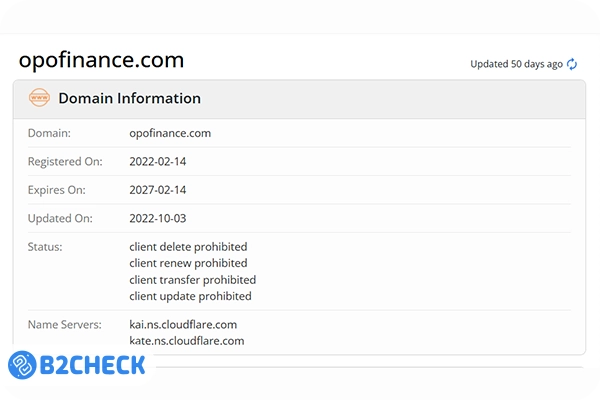
Task: Click the orange WWW globe icon
Action: 39,98
